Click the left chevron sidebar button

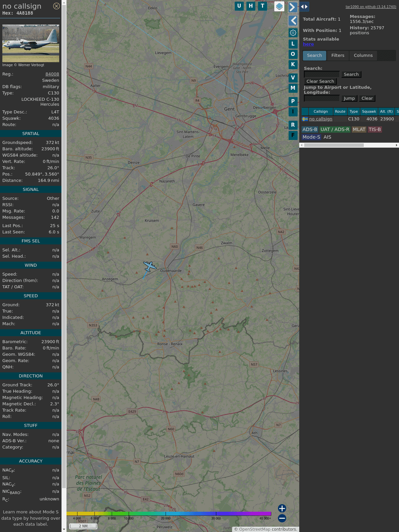click(x=293, y=21)
